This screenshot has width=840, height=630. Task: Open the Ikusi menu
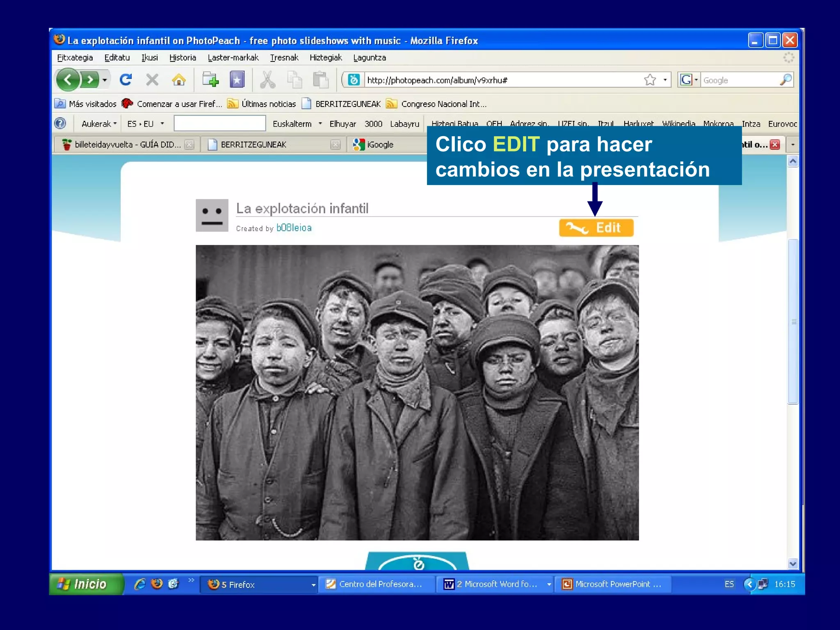pyautogui.click(x=150, y=57)
